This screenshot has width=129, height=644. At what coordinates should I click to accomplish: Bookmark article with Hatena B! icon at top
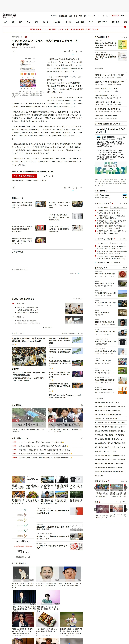(x=77, y=52)
